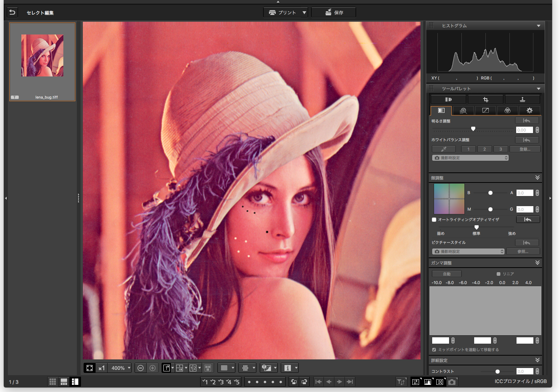Reset the オートライティングオプティマイザ setting

[x=528, y=220]
